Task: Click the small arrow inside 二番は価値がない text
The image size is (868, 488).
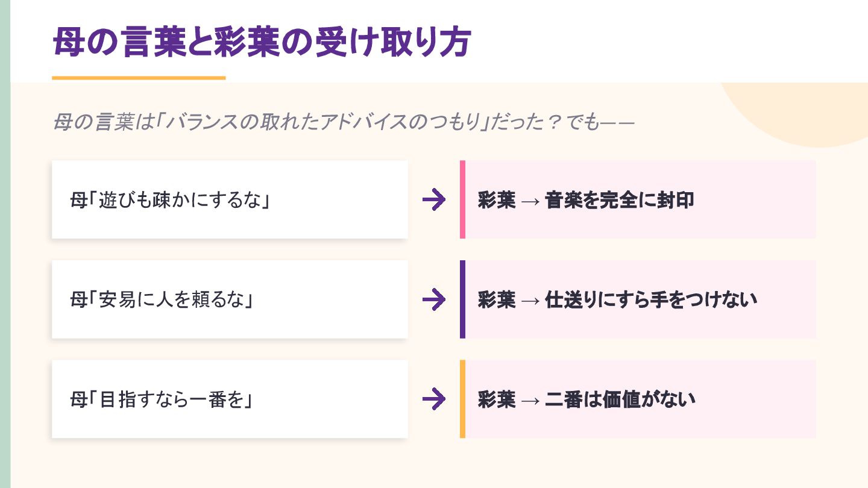Action: [x=530, y=400]
